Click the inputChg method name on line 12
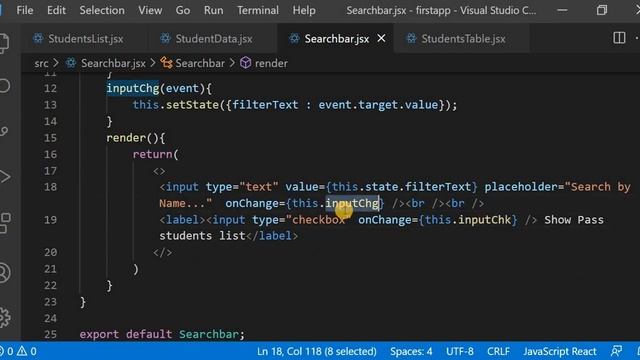640x360 pixels. (x=133, y=88)
